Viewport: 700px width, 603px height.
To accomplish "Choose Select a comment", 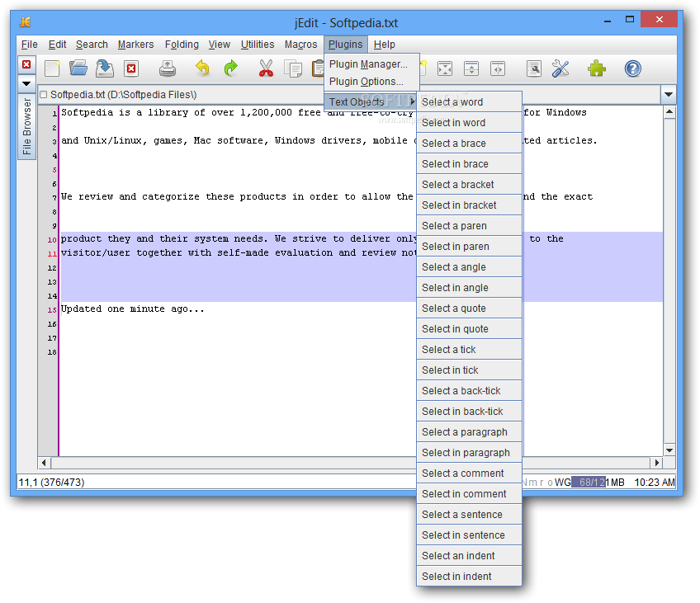I will tap(469, 473).
